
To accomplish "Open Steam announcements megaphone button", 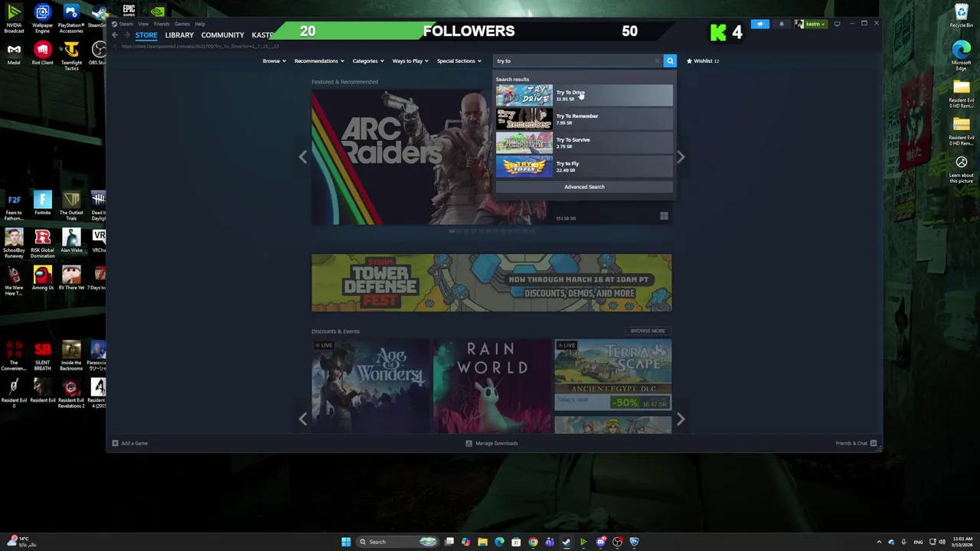I will coord(760,24).
